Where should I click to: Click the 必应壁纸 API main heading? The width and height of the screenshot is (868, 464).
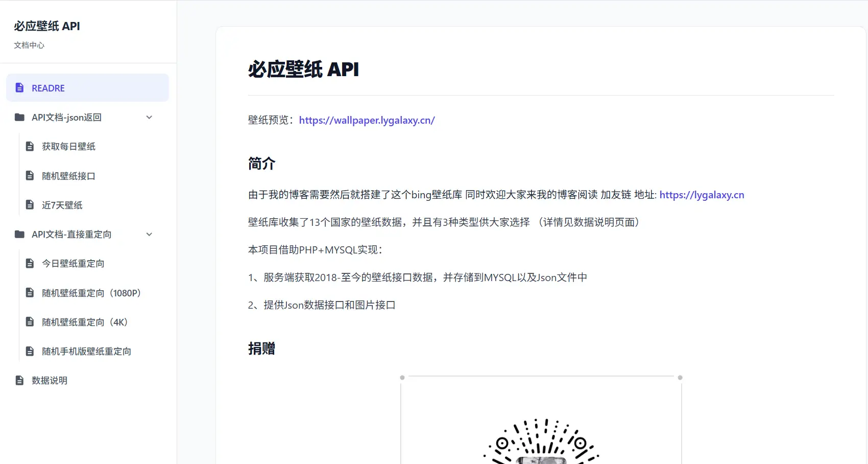[303, 69]
